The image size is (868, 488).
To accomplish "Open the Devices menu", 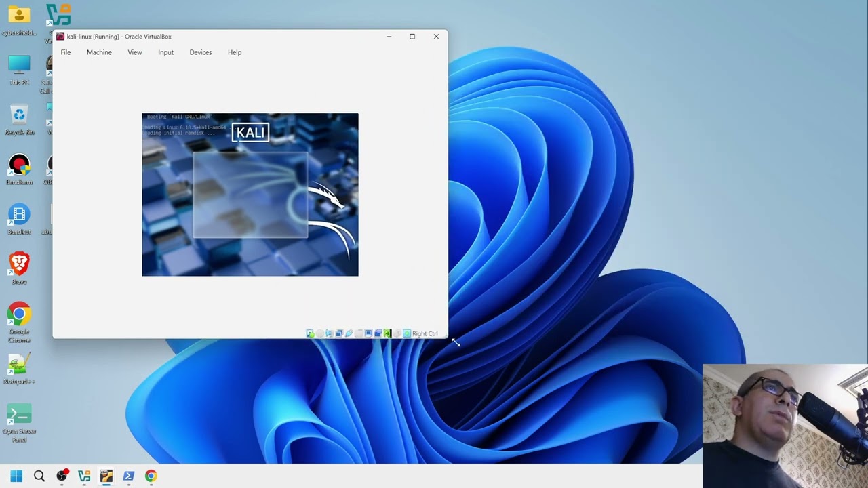I will pos(201,52).
